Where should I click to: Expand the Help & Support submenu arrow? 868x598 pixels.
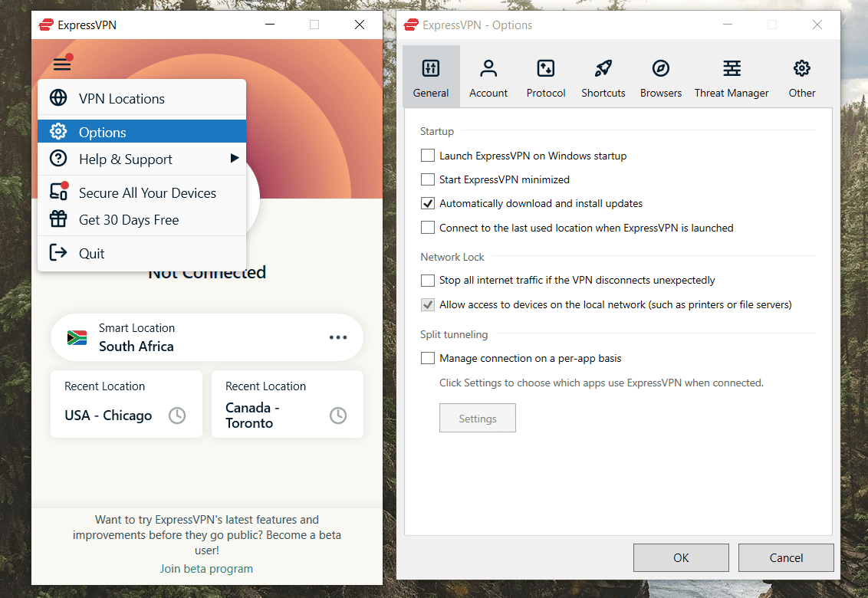(235, 159)
